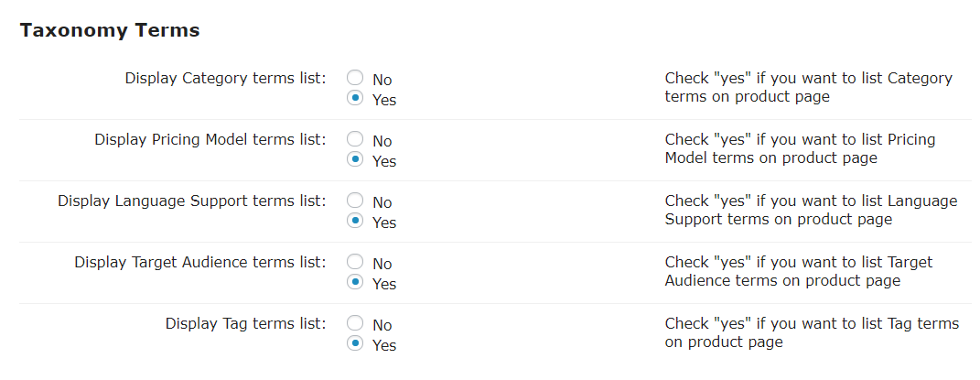
Task: Pick Yes for Display Tag terms list
Action: (x=356, y=344)
